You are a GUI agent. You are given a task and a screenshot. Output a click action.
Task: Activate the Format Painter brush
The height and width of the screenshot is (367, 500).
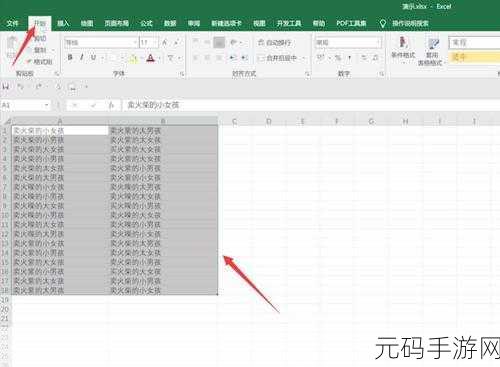39,62
